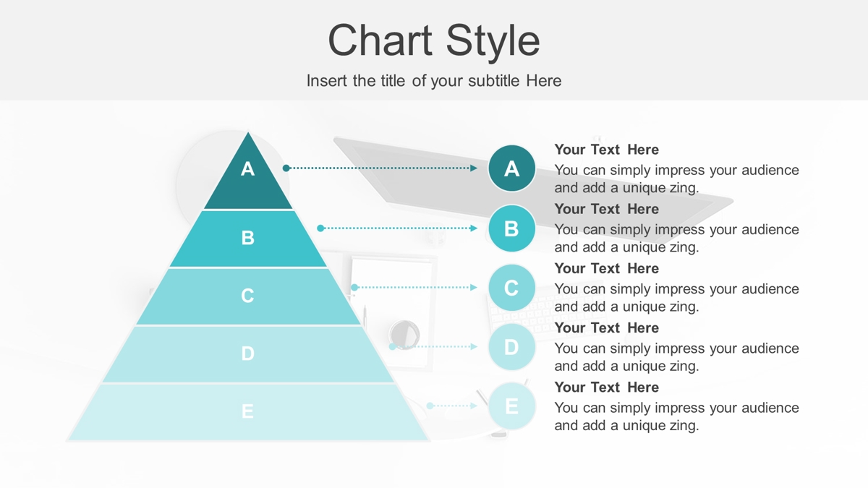Screen dimensions: 868x488
Task: Select the subtitle text below the title
Action: click(x=434, y=80)
